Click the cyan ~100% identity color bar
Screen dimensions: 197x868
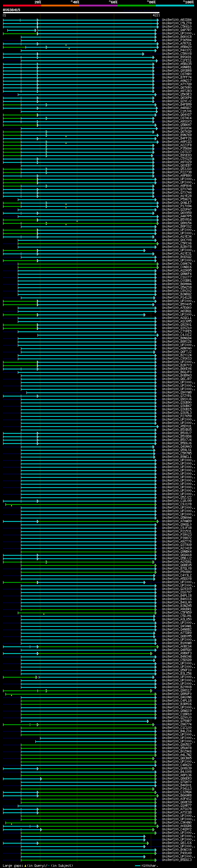175,6
